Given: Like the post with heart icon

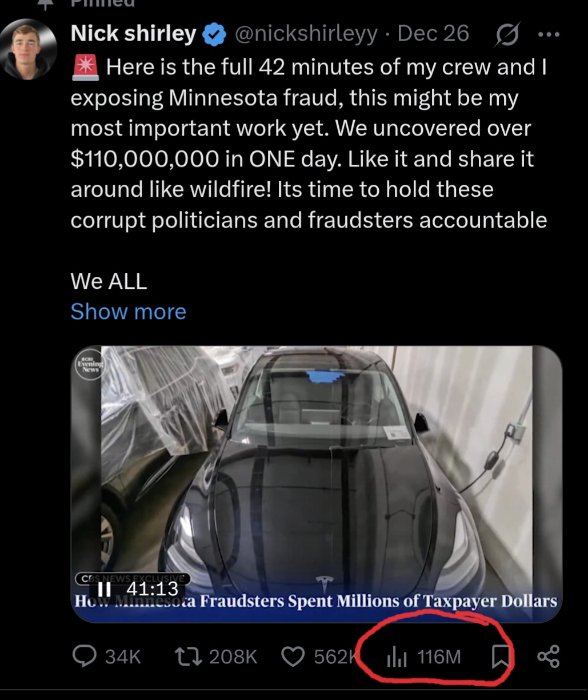Looking at the screenshot, I should pos(294,657).
